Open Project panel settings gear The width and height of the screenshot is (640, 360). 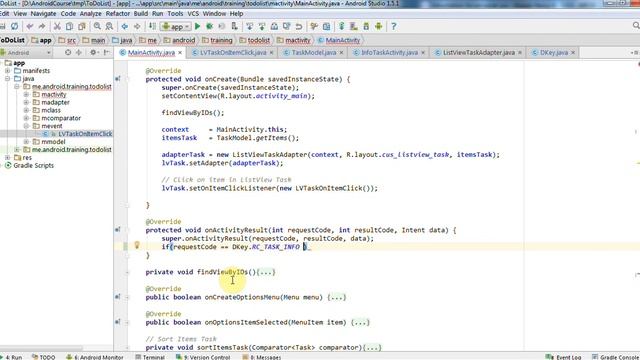93,53
